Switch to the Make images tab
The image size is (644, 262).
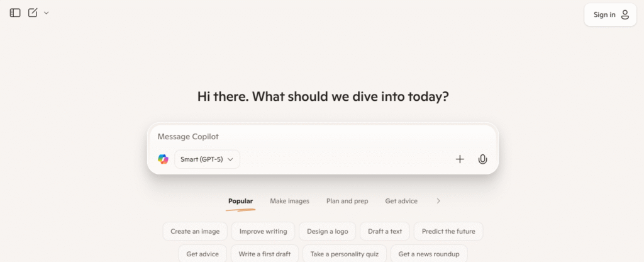289,201
